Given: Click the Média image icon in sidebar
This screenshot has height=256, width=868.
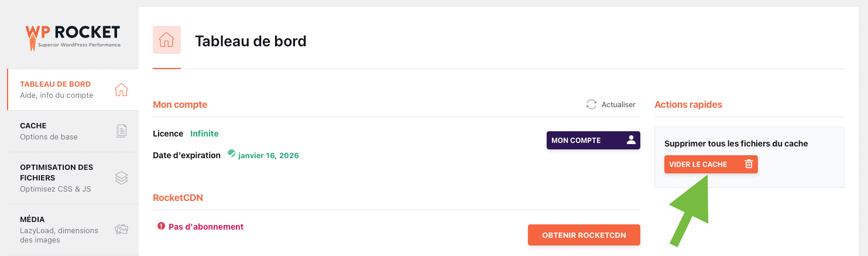Looking at the screenshot, I should coord(121,230).
